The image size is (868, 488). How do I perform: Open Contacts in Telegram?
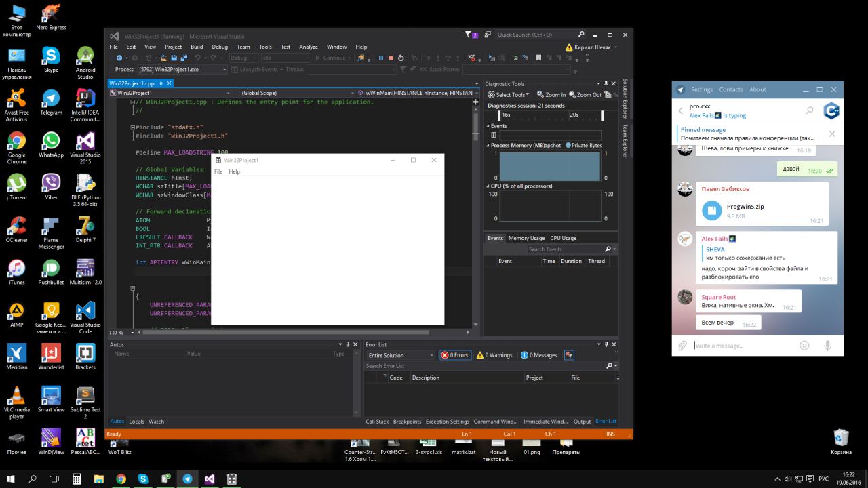click(731, 89)
